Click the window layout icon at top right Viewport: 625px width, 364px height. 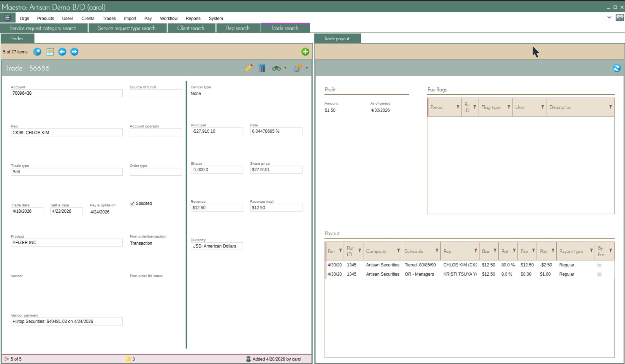pyautogui.click(x=620, y=18)
